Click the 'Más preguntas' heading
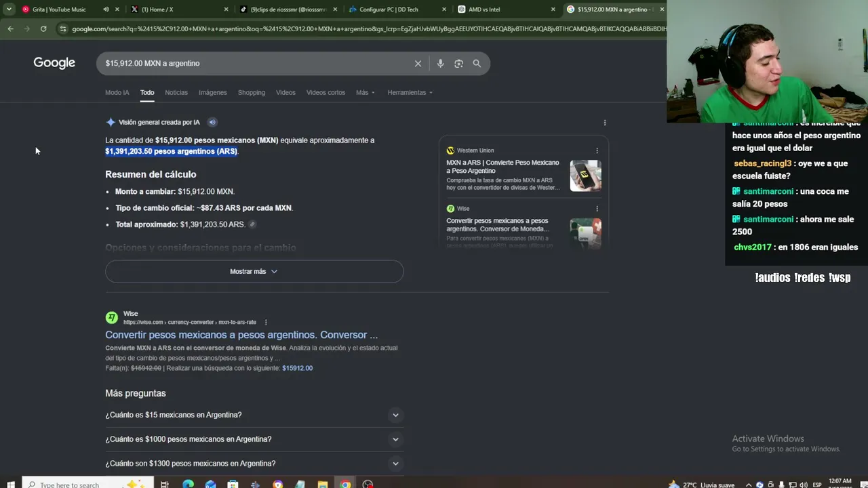The image size is (868, 488). 136,393
